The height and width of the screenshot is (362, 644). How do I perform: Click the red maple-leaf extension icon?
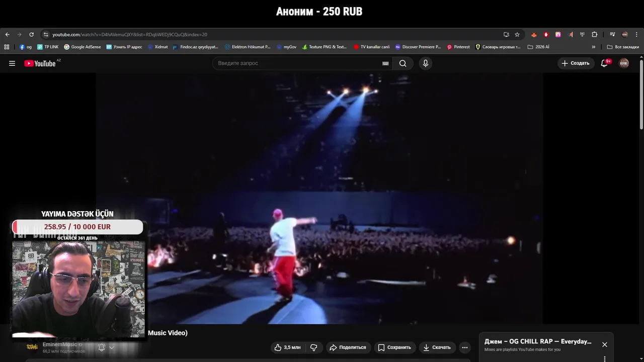point(534,35)
